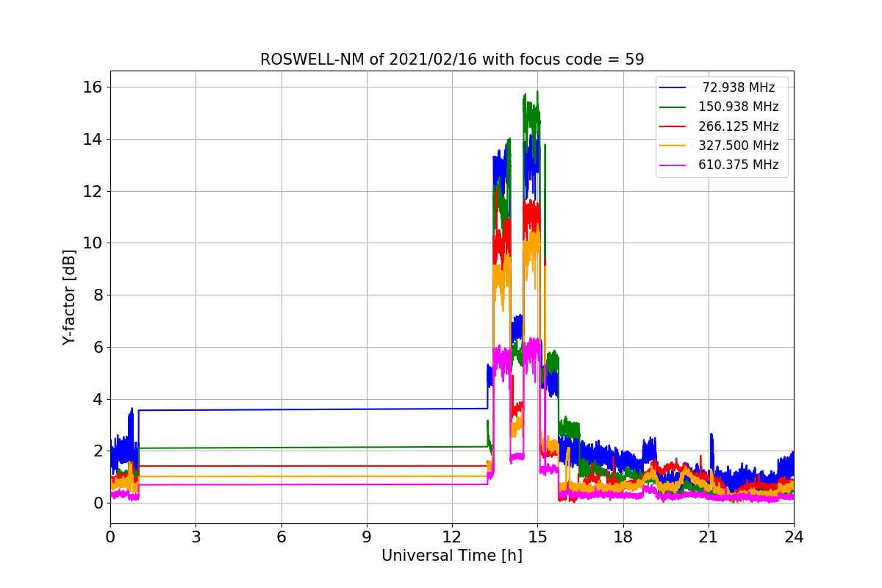Click x-axis tick label 21
The height and width of the screenshot is (588, 882).
click(x=709, y=537)
